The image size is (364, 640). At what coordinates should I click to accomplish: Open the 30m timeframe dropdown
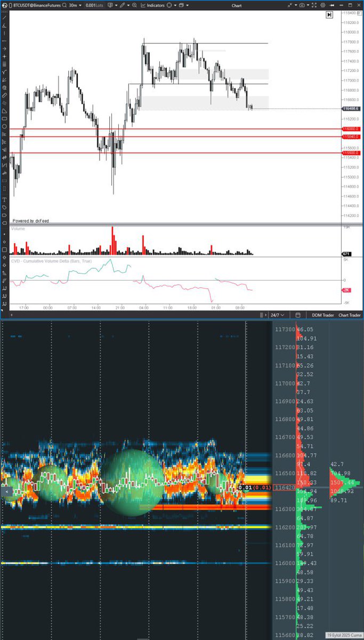click(x=75, y=5)
